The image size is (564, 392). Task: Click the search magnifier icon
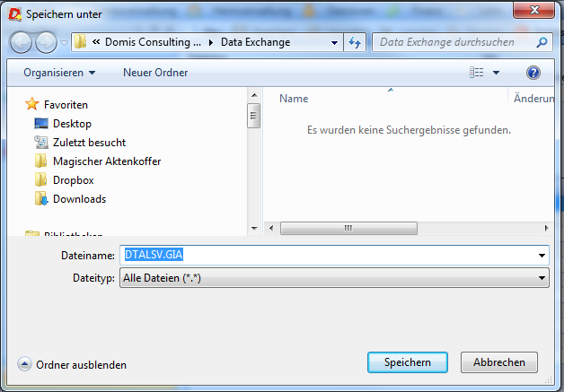pos(542,42)
